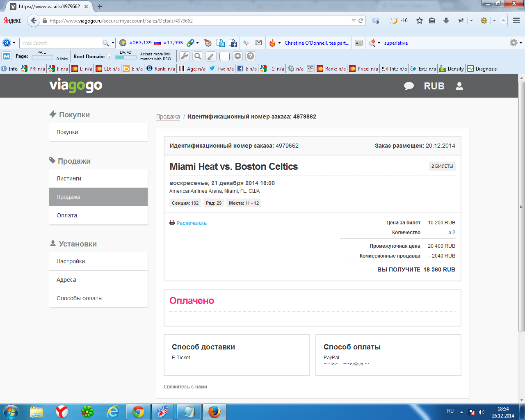Expand the Web Search engine dropdown arrow
Image resolution: width=525 pixels, height=420 pixels.
click(x=113, y=43)
